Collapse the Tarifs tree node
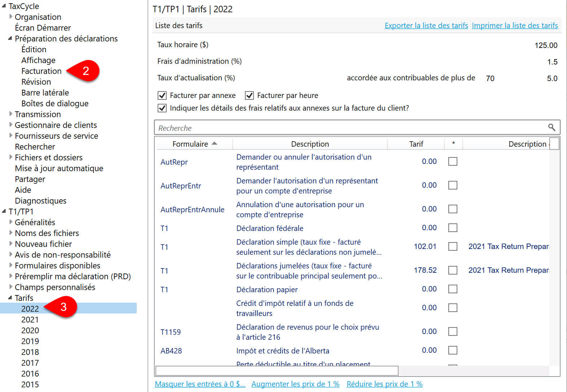The height and width of the screenshot is (392, 567). [10, 298]
